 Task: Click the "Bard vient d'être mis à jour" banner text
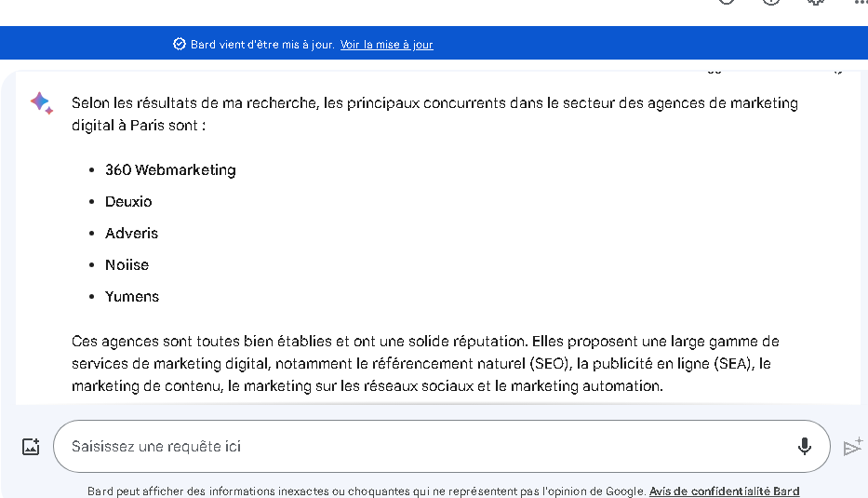pos(262,45)
